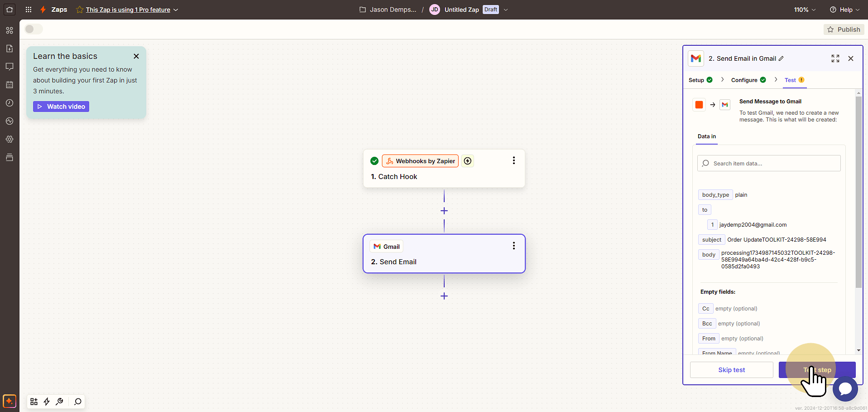Click the search magnifier in bottom toolbar

tap(78, 402)
